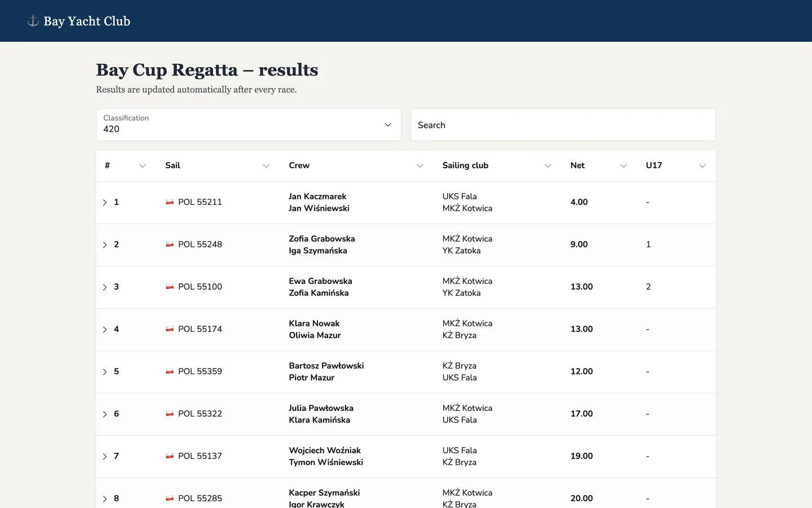Click crew name Ewa Grabowska
Screen dimensions: 812x508
(x=320, y=281)
